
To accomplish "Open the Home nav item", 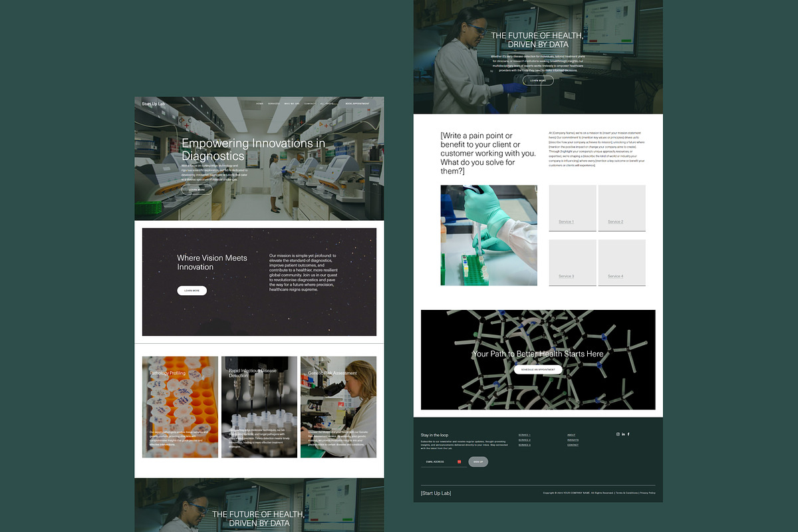I will [259, 104].
